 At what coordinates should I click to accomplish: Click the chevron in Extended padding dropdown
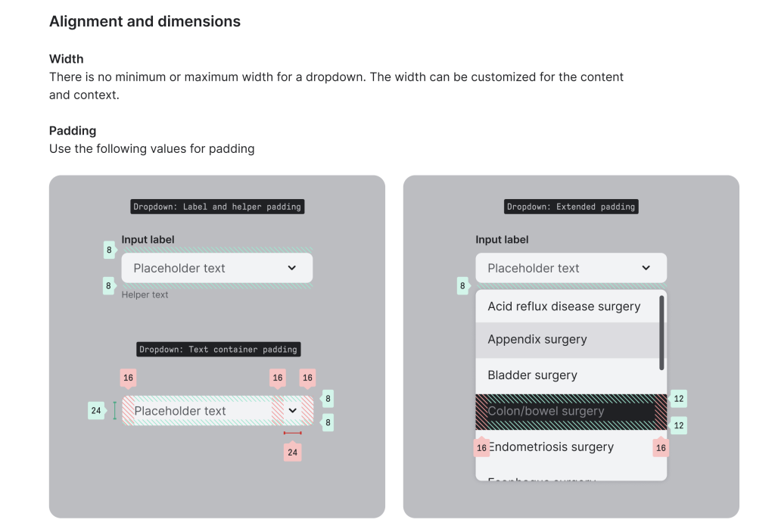[646, 268]
